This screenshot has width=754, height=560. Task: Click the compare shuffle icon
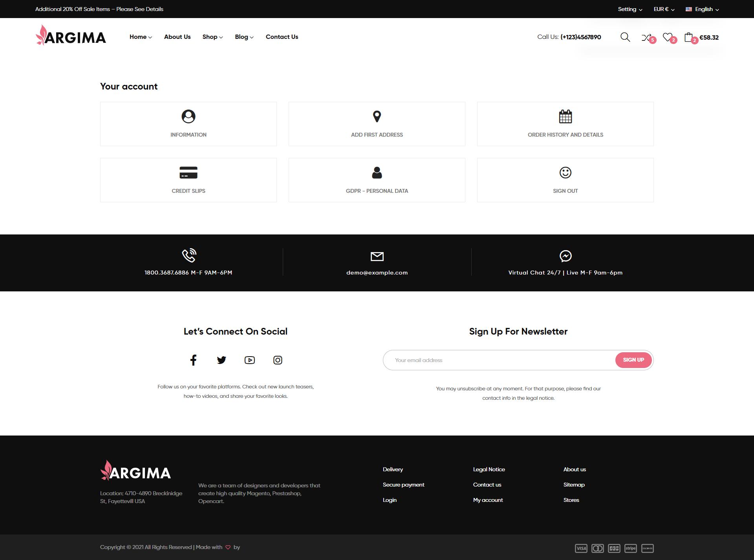tap(646, 38)
